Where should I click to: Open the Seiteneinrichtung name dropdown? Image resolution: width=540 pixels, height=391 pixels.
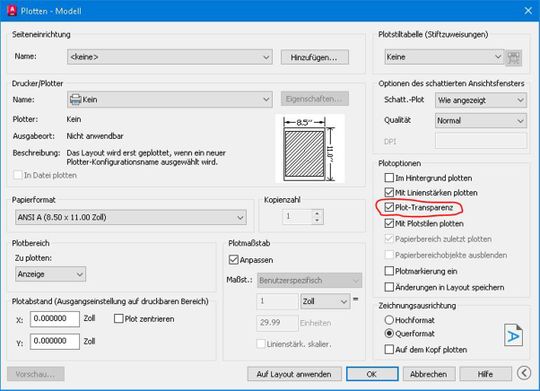pyautogui.click(x=170, y=57)
